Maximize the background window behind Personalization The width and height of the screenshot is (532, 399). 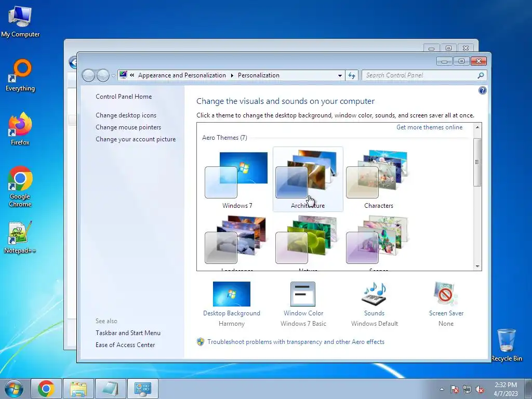point(448,48)
